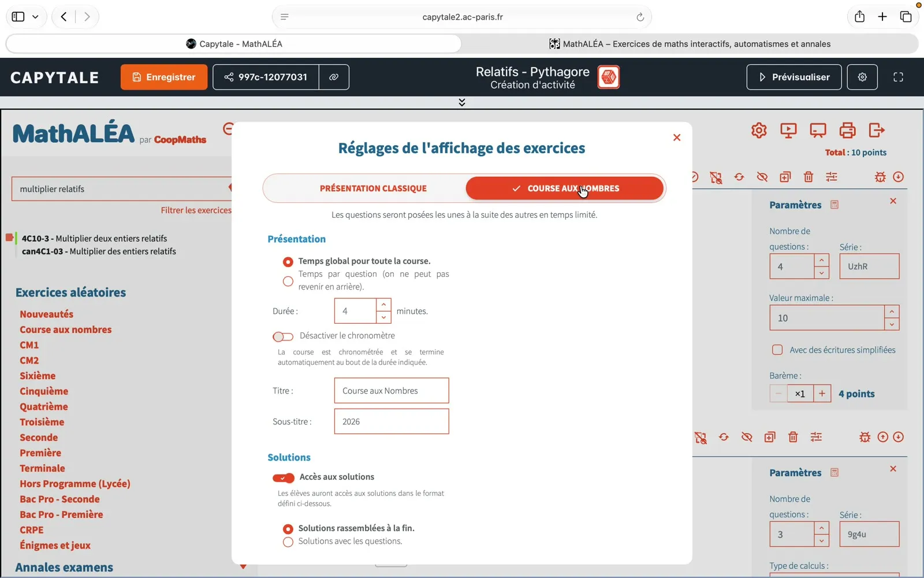Click the Prévisualiser button
The height and width of the screenshot is (578, 924).
(794, 77)
